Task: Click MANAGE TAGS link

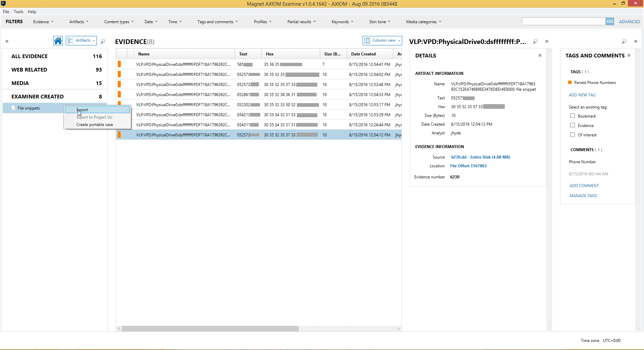Action: 583,196
